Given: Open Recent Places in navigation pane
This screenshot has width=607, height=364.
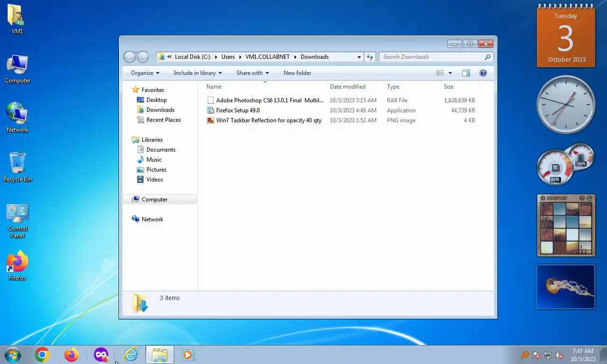Looking at the screenshot, I should click(x=164, y=120).
